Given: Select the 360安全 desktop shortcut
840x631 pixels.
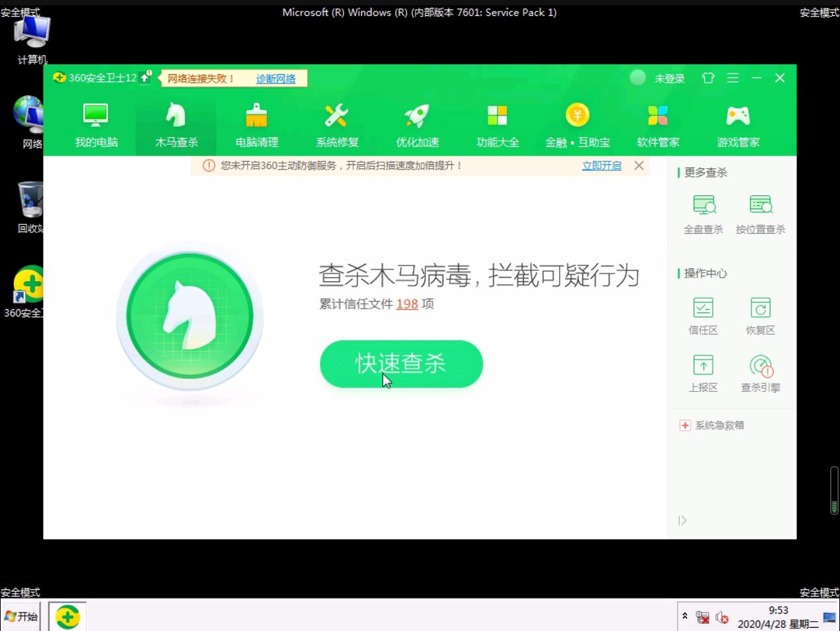Looking at the screenshot, I should pyautogui.click(x=25, y=292).
